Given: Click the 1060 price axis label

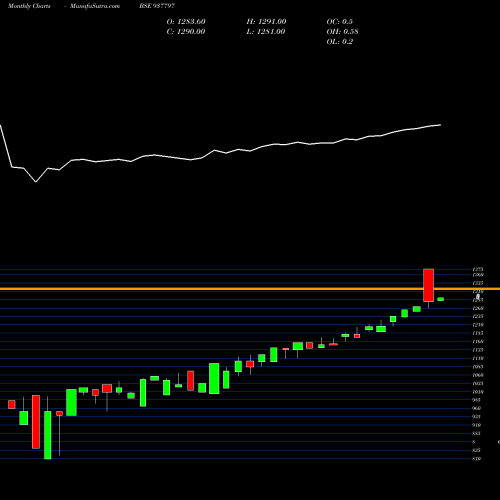Looking at the screenshot, I should (x=478, y=375).
